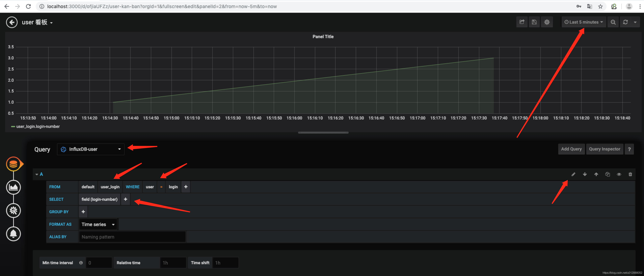This screenshot has height=276, width=644.
Task: Save the dashboard with the floppy disk icon
Action: pyautogui.click(x=534, y=22)
